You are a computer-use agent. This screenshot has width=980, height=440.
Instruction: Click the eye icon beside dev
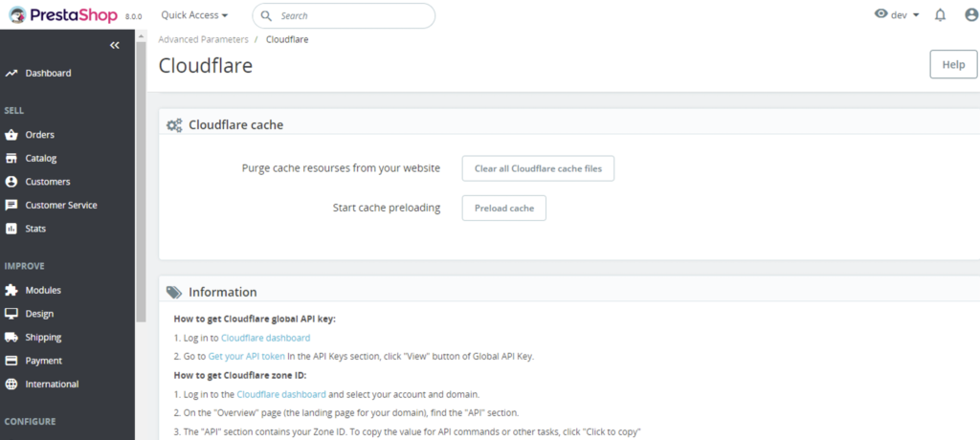click(x=881, y=13)
